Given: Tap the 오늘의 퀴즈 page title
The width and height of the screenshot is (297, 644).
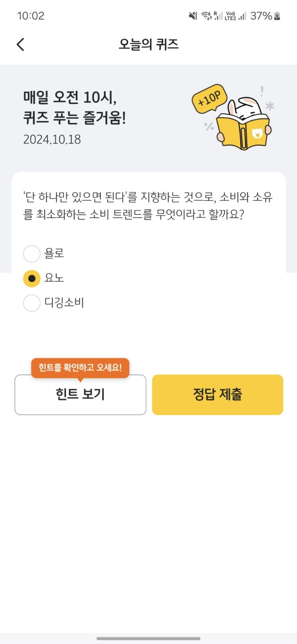Looking at the screenshot, I should coord(148,44).
